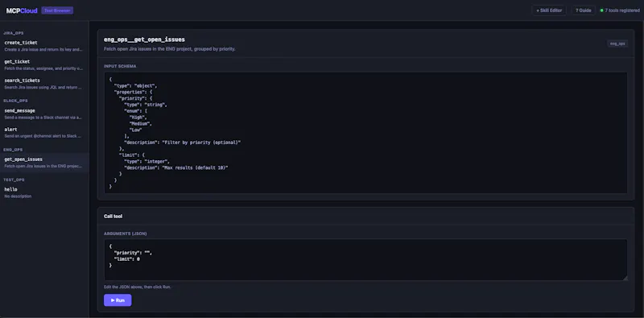Viewport: 644px width, 318px height.
Task: Select the create_ticket tool
Action: tap(44, 46)
